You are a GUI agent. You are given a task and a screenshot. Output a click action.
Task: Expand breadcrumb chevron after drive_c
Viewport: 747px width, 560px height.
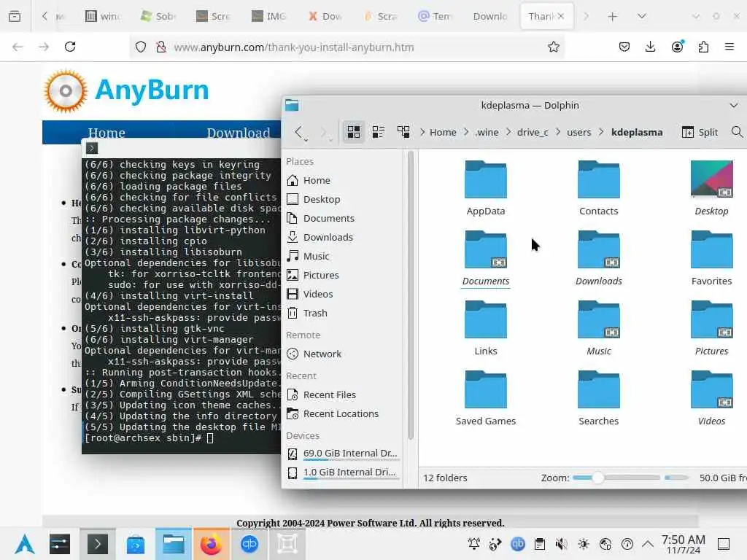point(558,132)
